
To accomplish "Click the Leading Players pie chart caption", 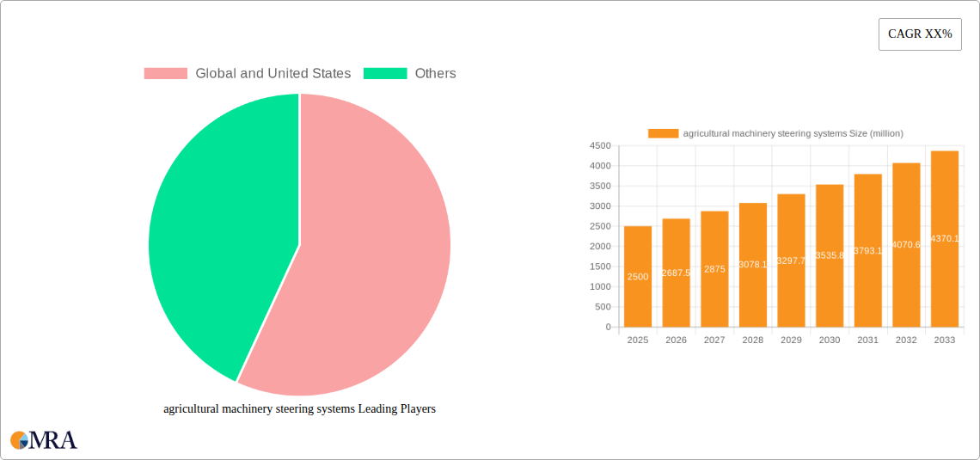I will point(299,409).
